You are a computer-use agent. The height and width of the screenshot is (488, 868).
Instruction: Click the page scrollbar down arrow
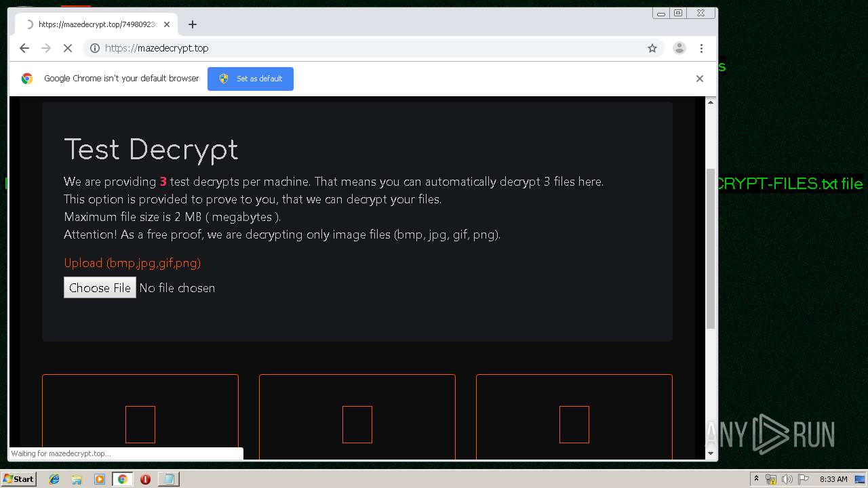(x=711, y=453)
